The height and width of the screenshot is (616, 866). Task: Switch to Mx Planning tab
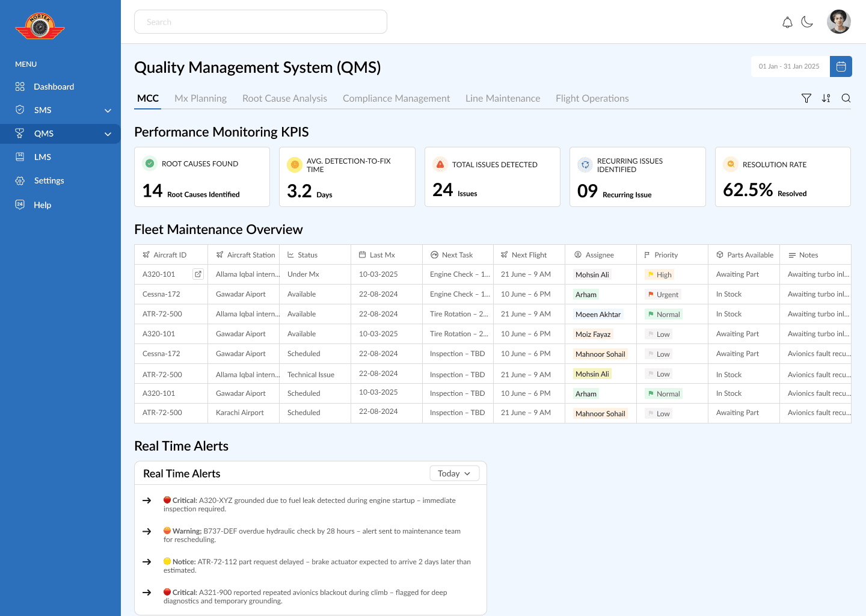(x=200, y=98)
